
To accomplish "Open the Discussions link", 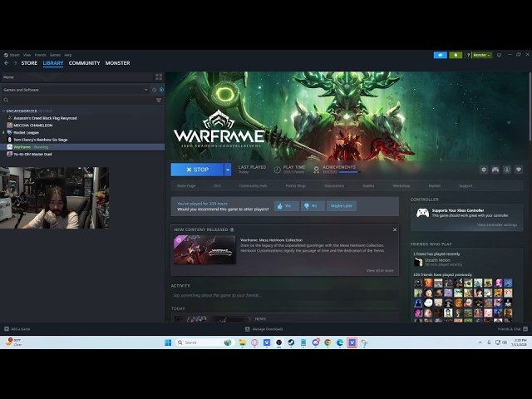I will click(334, 186).
